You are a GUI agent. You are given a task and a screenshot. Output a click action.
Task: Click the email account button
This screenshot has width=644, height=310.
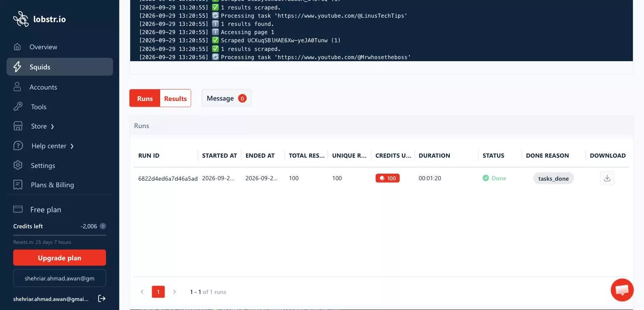pos(60,278)
